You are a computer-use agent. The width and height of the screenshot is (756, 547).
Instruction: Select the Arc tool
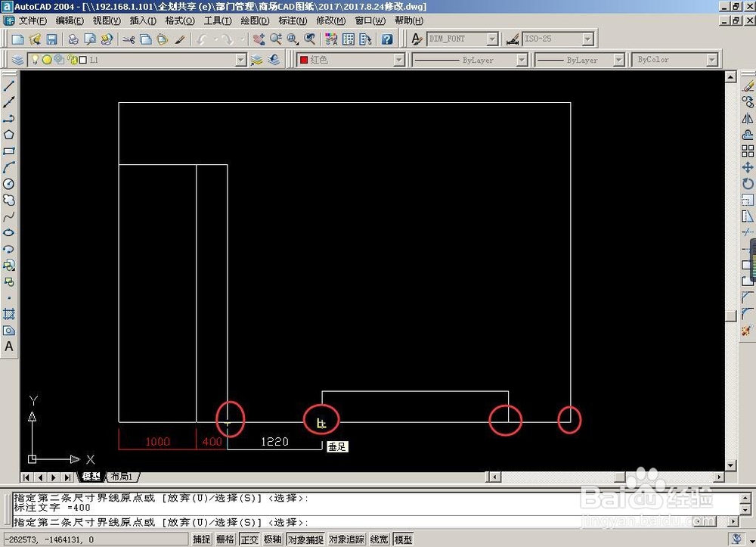tap(8, 167)
